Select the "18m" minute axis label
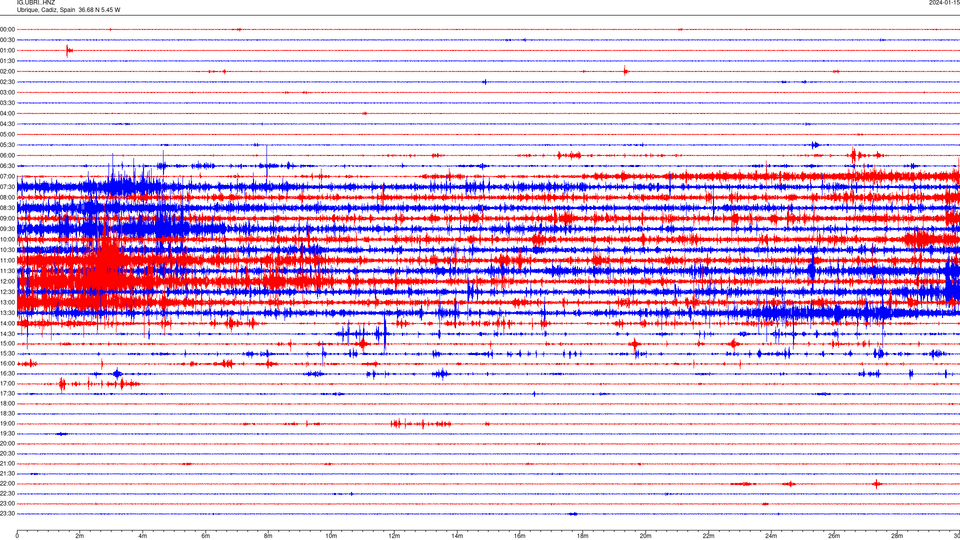 582,536
